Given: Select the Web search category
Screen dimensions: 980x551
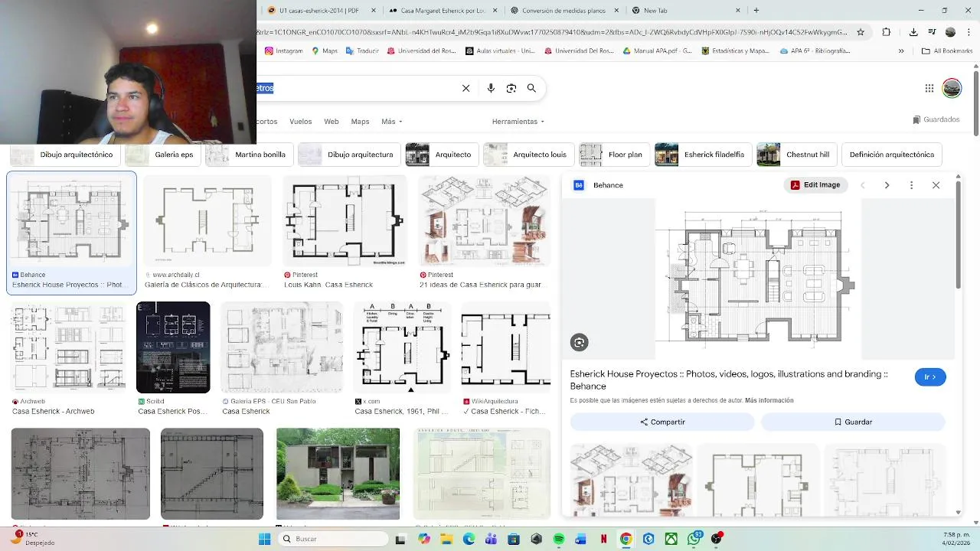Looking at the screenshot, I should pos(331,122).
